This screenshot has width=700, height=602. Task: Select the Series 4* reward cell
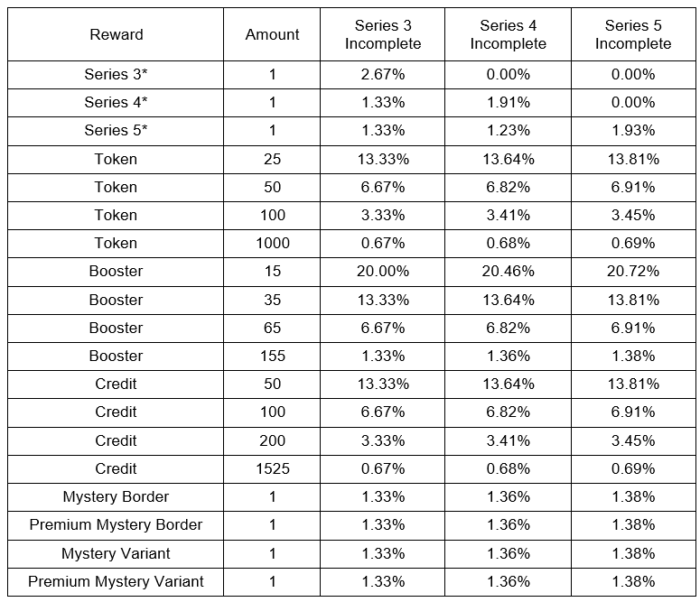[116, 103]
